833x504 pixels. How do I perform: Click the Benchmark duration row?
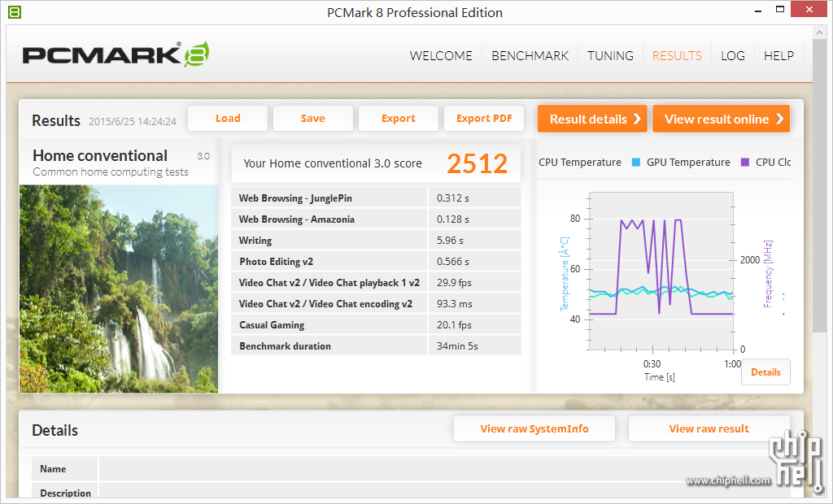coord(376,346)
